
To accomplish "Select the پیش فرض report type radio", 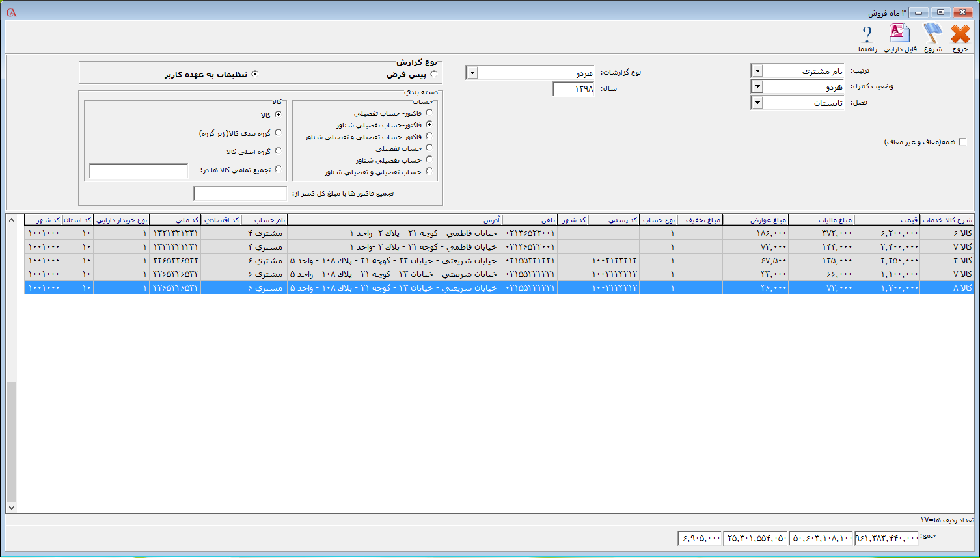I will point(433,75).
